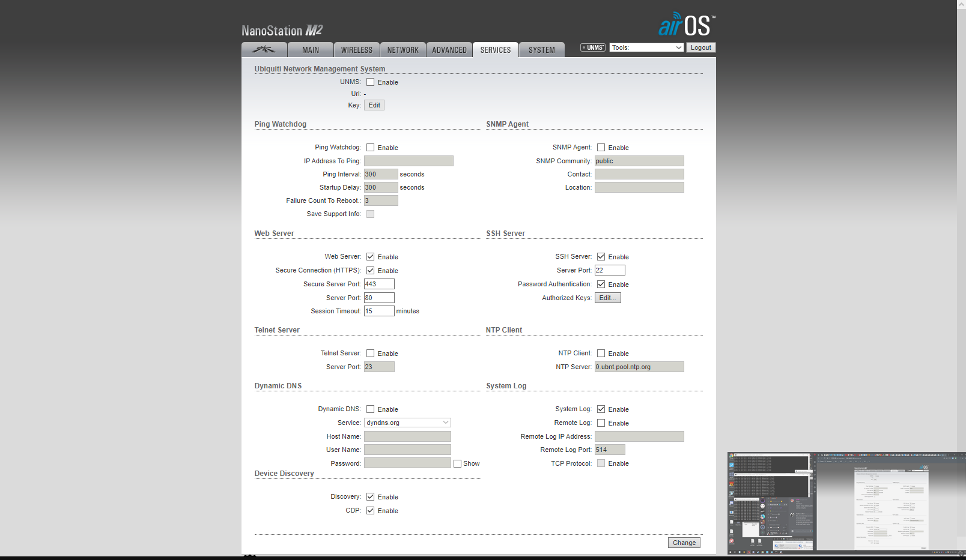Enable the UNMS checkbox

[370, 82]
